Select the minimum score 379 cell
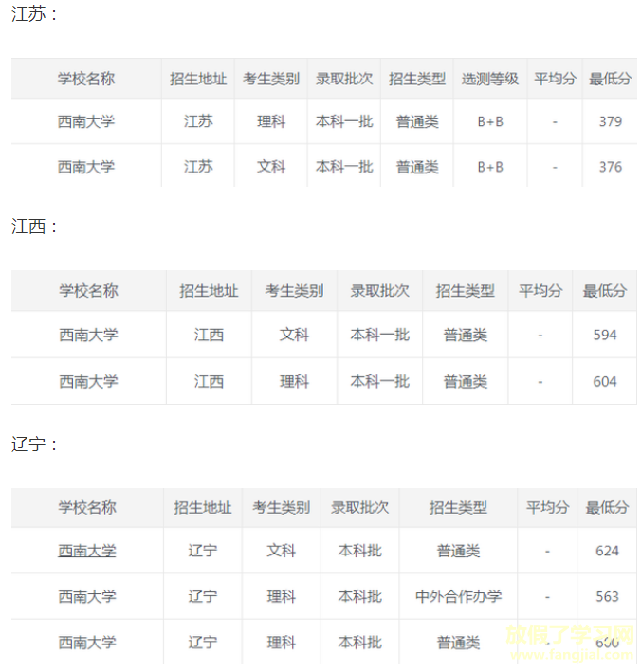 click(x=610, y=121)
